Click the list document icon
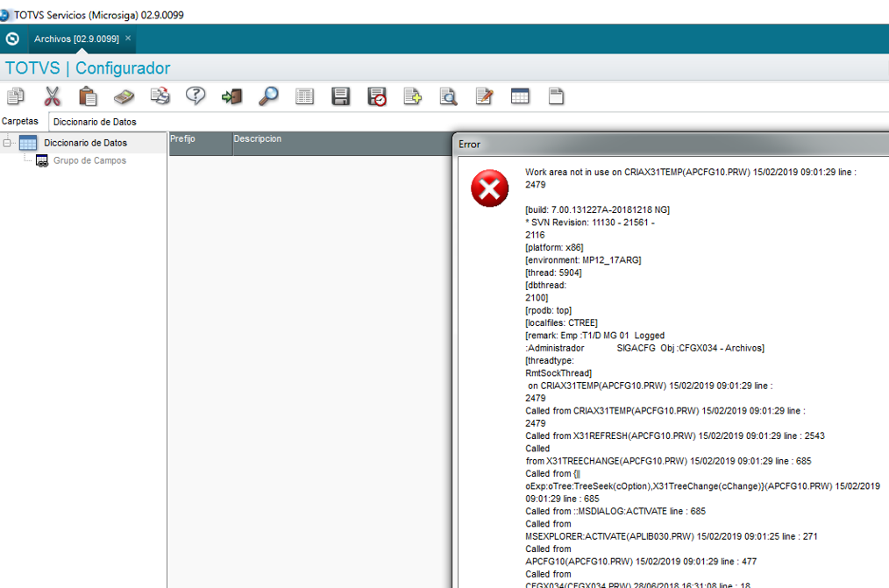This screenshot has width=889, height=588. [x=304, y=96]
